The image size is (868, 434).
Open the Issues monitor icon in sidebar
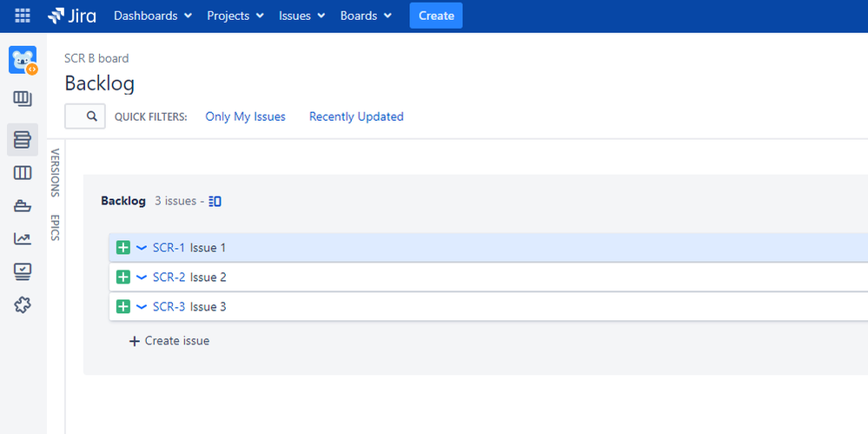click(23, 271)
